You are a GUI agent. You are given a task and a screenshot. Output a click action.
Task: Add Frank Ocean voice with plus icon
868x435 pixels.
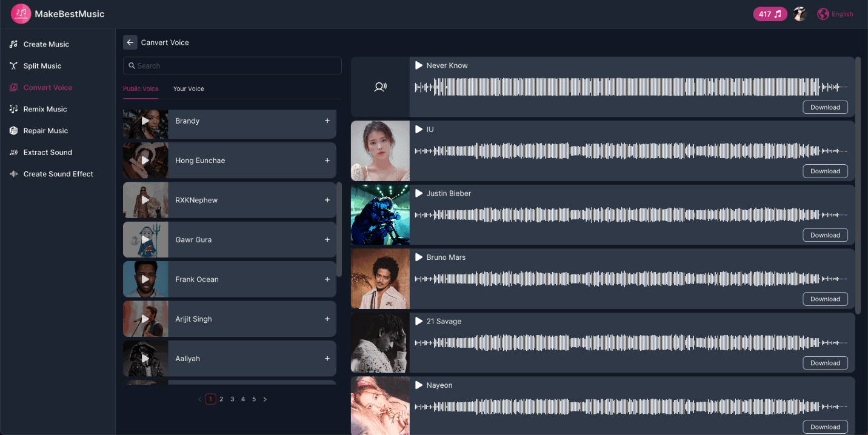[327, 279]
